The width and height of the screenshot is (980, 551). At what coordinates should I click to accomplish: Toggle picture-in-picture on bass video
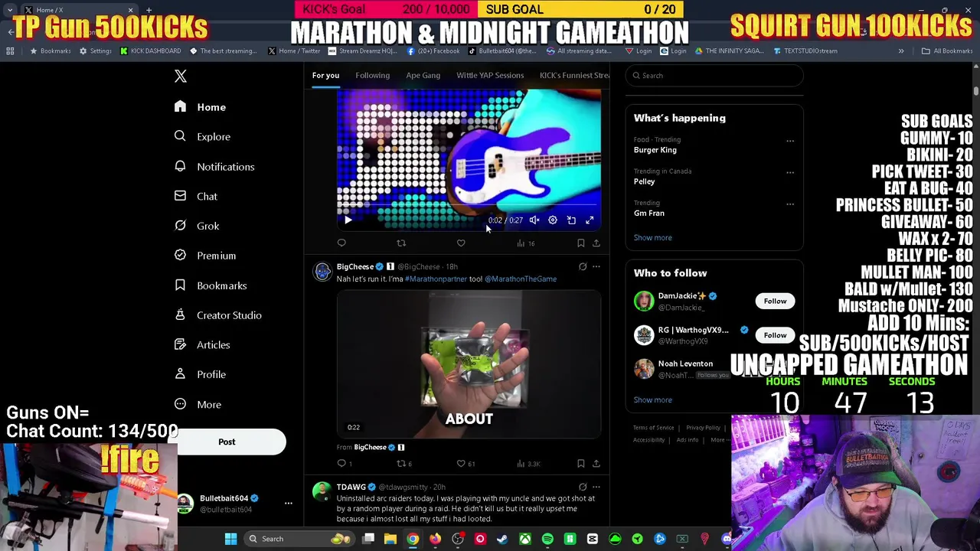[571, 220]
